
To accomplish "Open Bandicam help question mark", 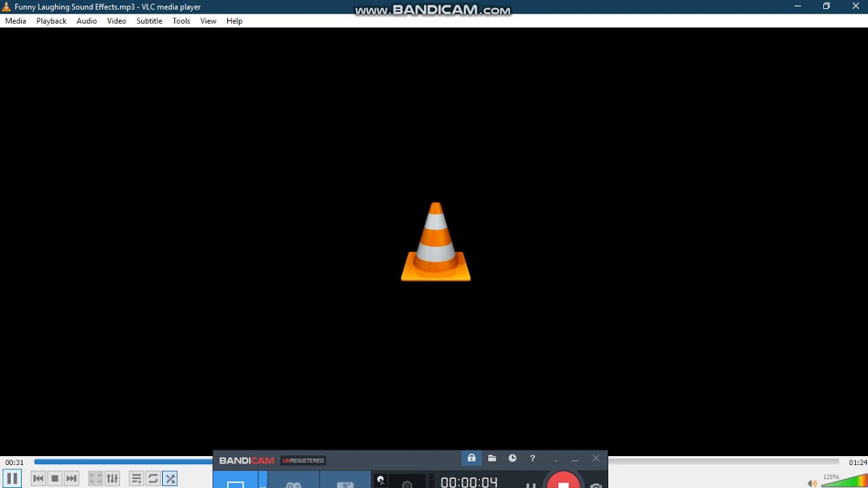I will click(x=532, y=458).
